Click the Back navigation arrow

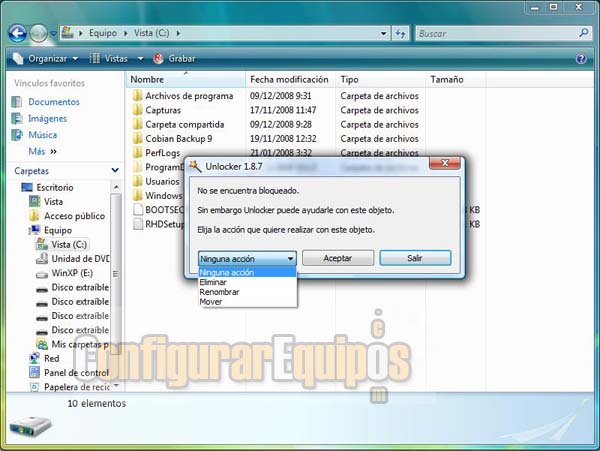pyautogui.click(x=17, y=33)
